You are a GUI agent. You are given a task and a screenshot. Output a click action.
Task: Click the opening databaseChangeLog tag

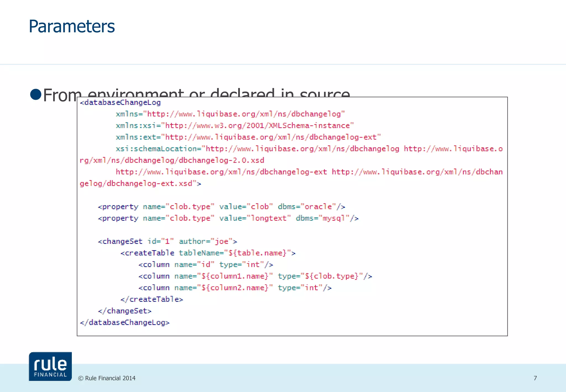[x=120, y=103]
